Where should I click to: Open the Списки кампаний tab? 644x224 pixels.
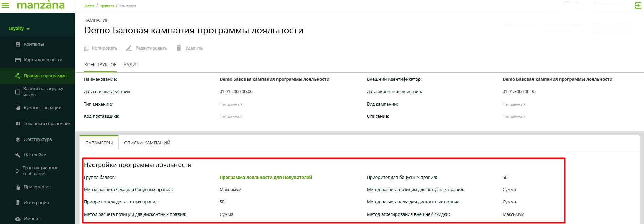147,143
